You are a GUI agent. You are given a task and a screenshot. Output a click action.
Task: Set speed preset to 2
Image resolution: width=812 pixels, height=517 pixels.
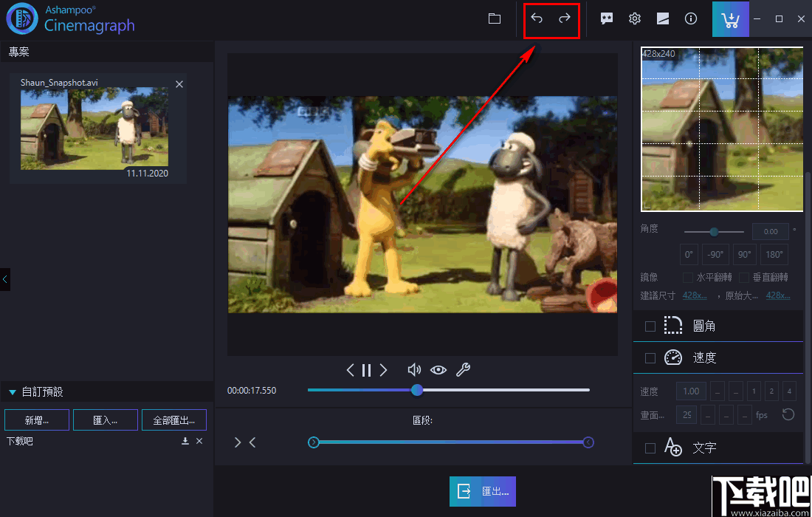(x=771, y=391)
